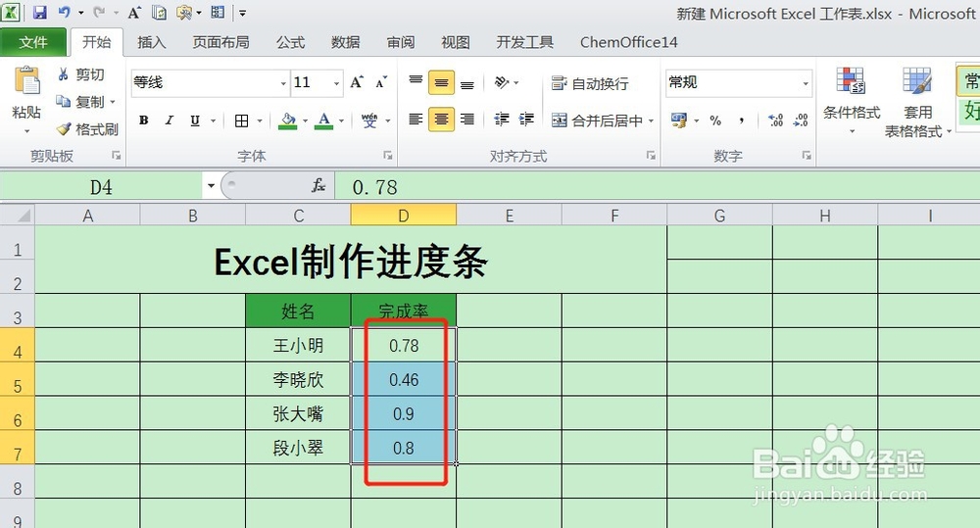Select the Format Painter (格式刷) brush
Image resolution: width=980 pixels, height=528 pixels.
coord(64,129)
